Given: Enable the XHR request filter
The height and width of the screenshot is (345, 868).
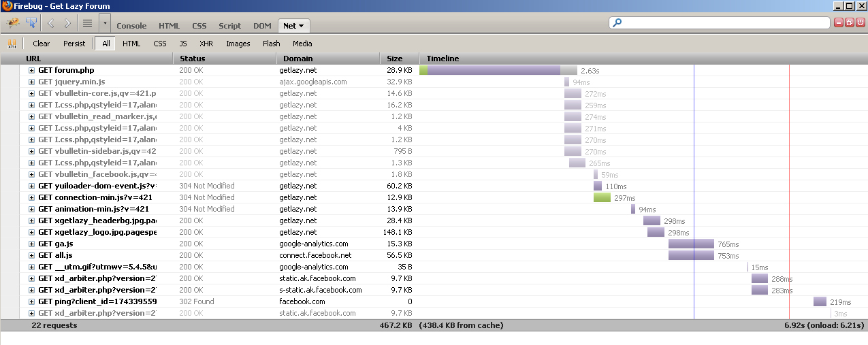Looking at the screenshot, I should (x=206, y=44).
